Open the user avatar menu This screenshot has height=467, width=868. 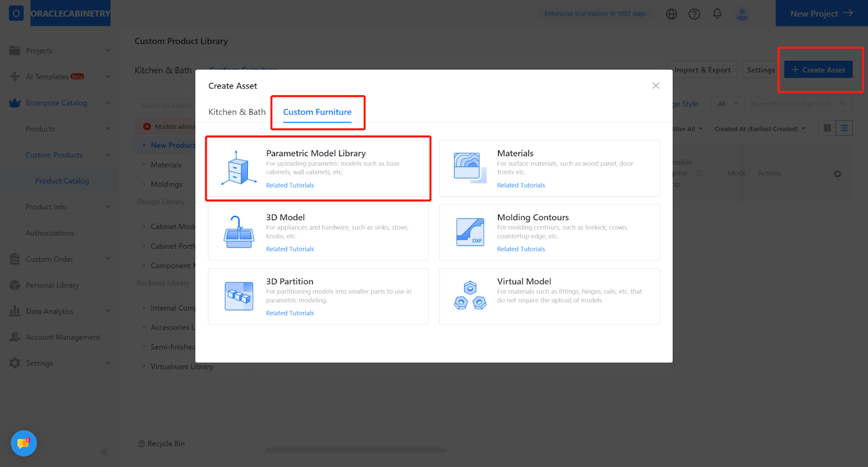pyautogui.click(x=742, y=14)
